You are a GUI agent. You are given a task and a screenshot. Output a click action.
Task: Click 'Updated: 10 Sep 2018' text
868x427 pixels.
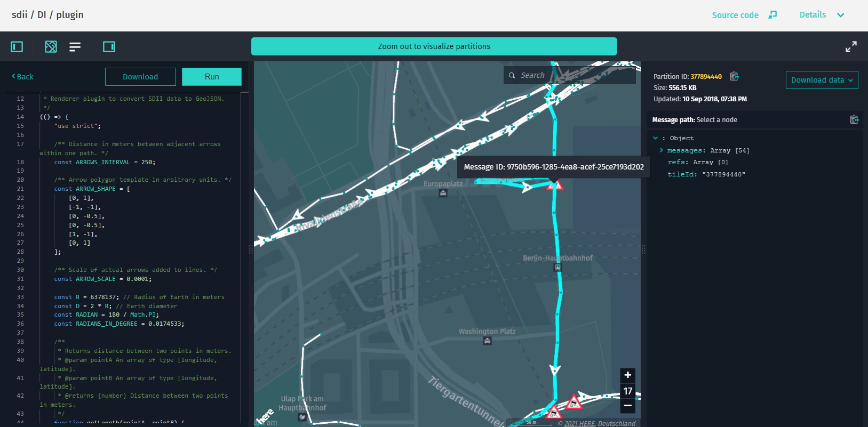pos(700,99)
